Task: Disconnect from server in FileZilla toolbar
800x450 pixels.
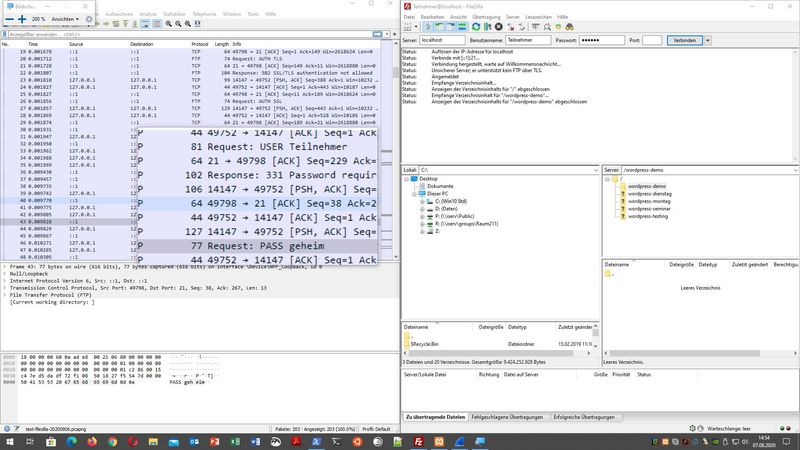Action: [x=511, y=27]
